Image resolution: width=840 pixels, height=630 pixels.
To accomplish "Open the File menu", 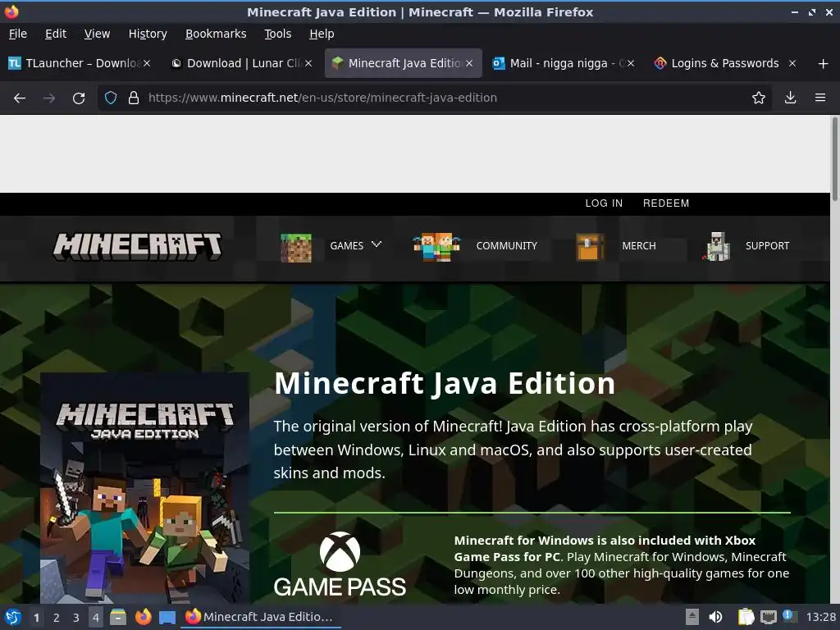I will pos(18,34).
